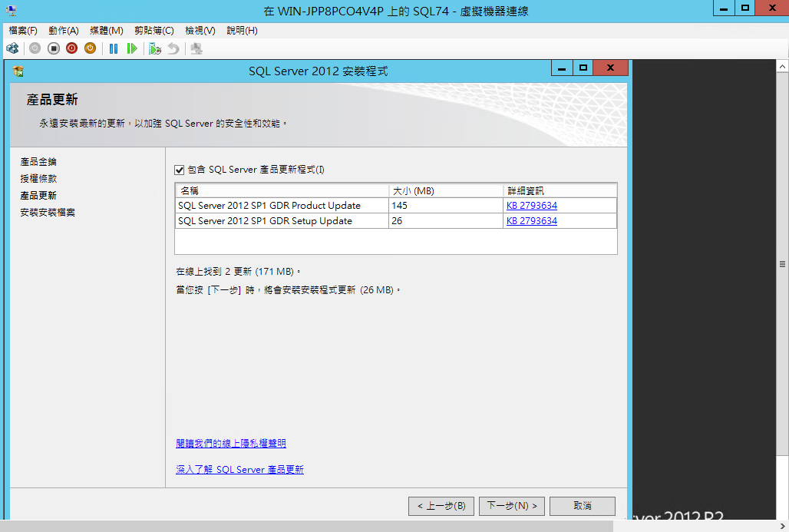Select 產品更新 step in the left sidebar
The width and height of the screenshot is (789, 532).
tap(38, 195)
